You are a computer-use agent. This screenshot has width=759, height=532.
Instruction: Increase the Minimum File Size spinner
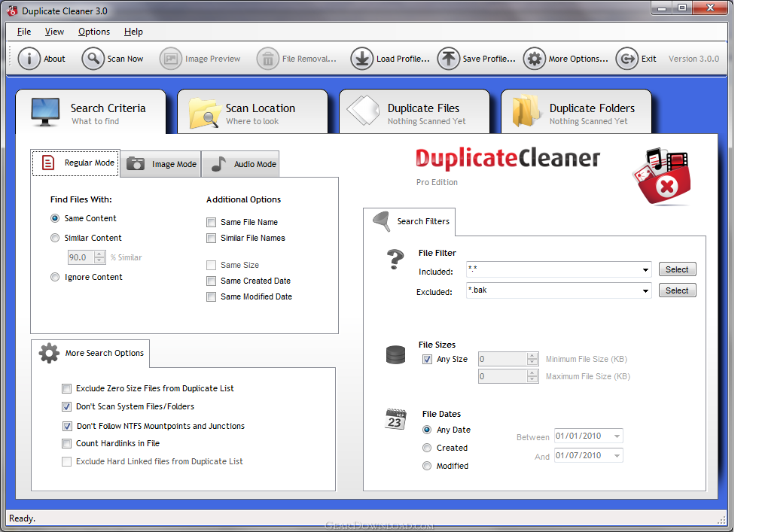[532, 355]
